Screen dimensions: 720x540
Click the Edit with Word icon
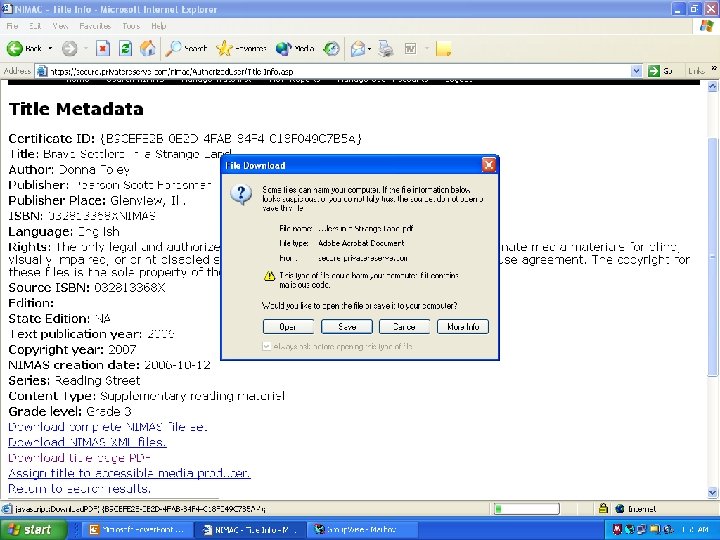[x=410, y=48]
